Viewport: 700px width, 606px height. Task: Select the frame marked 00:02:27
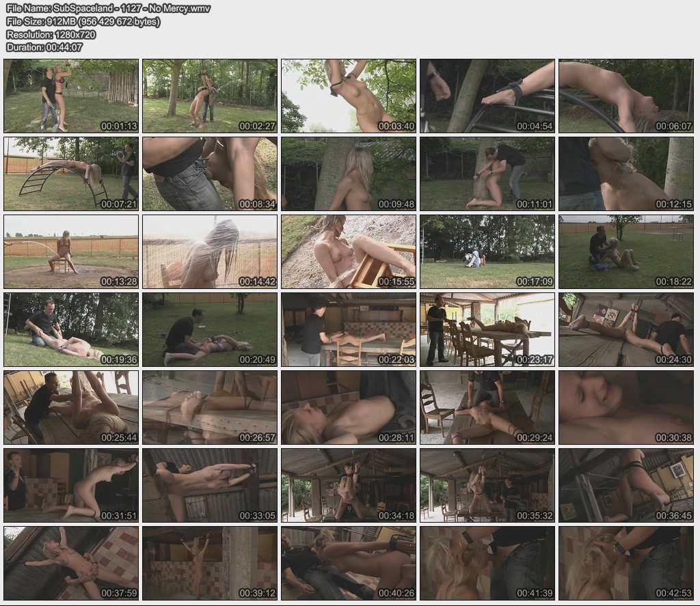(210, 96)
